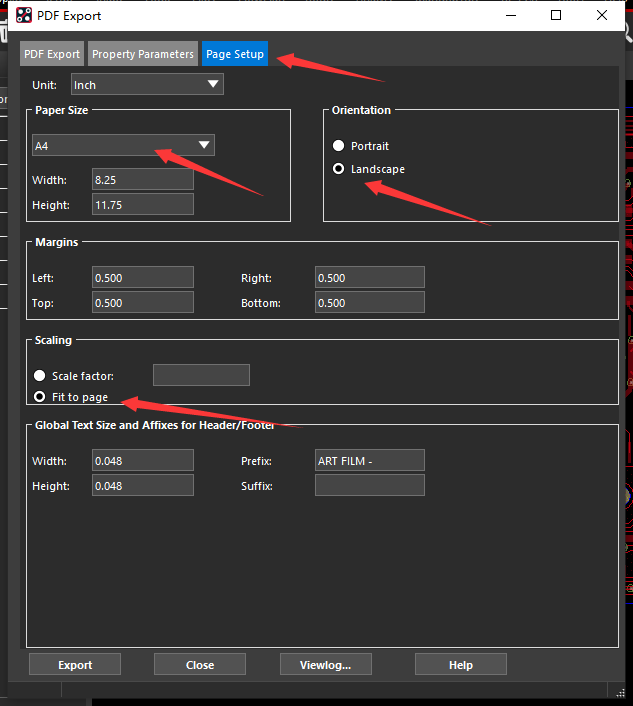This screenshot has height=706, width=633.
Task: Minimize the PDF Export window
Action: coord(511,15)
